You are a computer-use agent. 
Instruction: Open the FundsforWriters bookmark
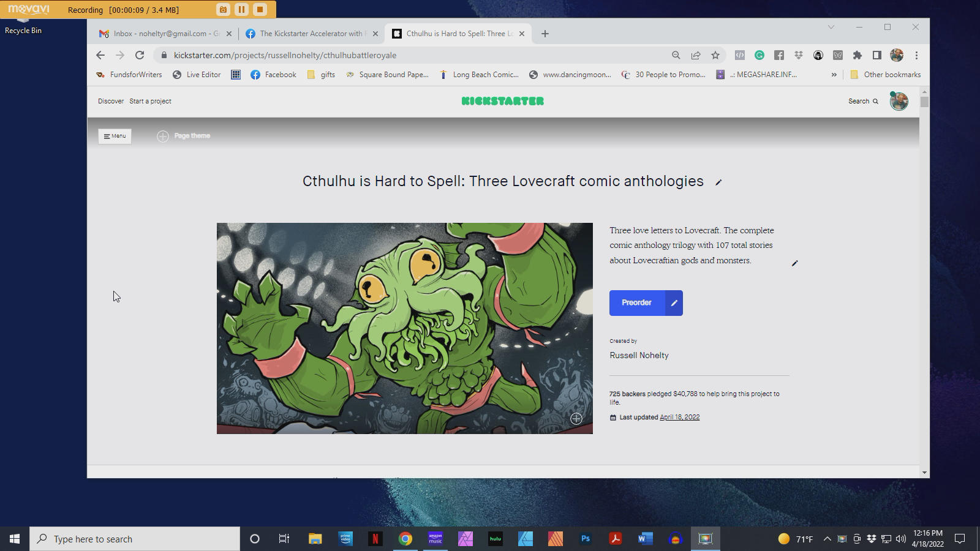129,75
